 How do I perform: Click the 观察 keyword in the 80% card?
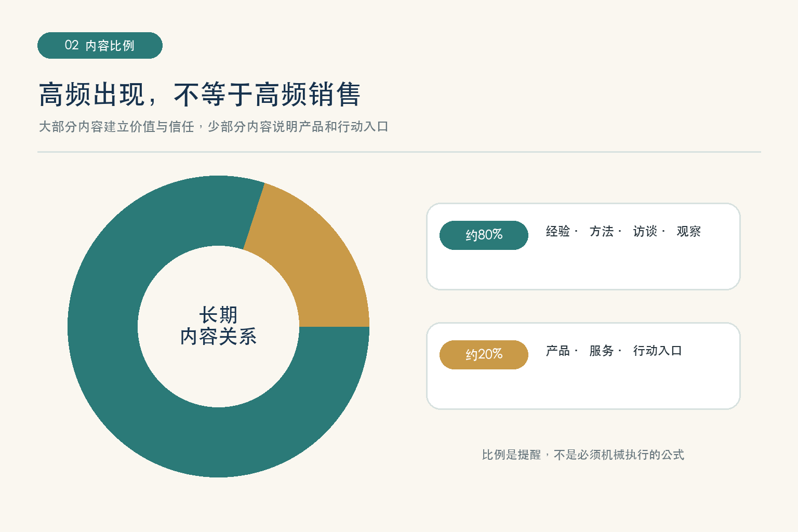coord(689,231)
